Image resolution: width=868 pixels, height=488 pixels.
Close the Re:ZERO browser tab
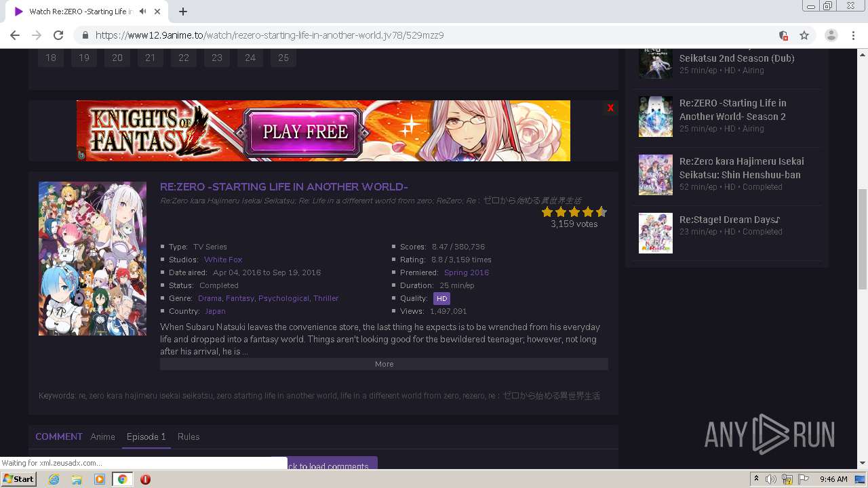[x=157, y=12]
